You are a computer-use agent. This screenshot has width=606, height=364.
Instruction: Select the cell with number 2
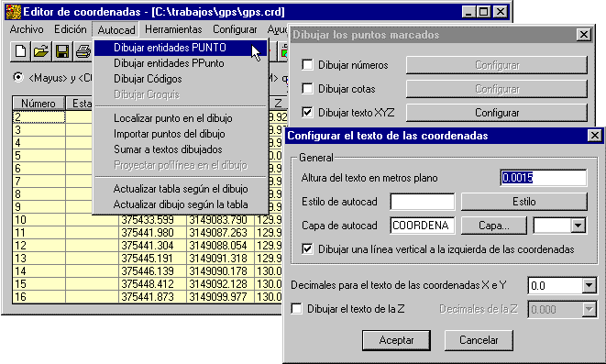(39, 117)
